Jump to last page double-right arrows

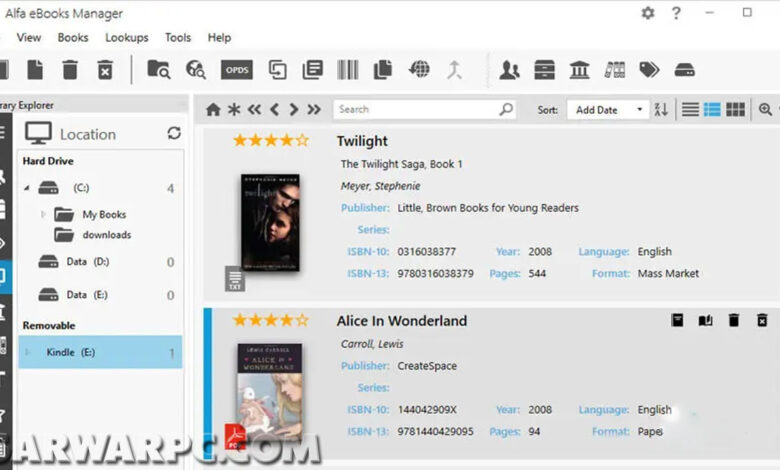pyautogui.click(x=314, y=109)
